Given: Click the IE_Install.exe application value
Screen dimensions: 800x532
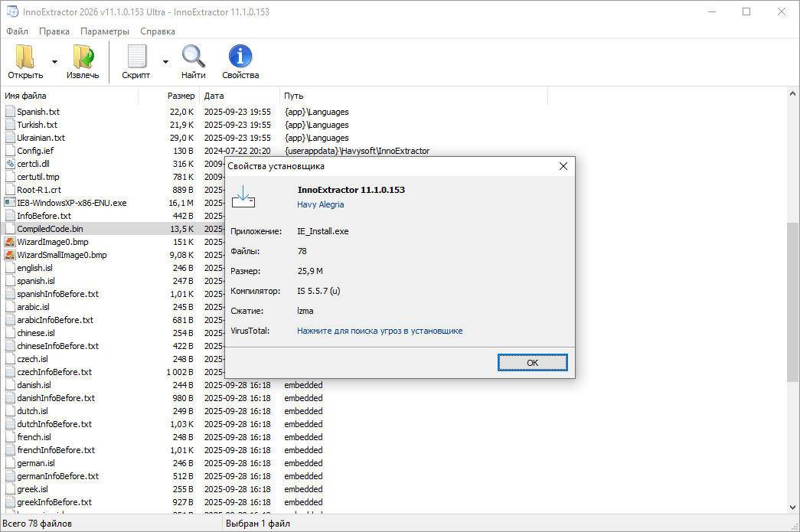Looking at the screenshot, I should tap(323, 232).
